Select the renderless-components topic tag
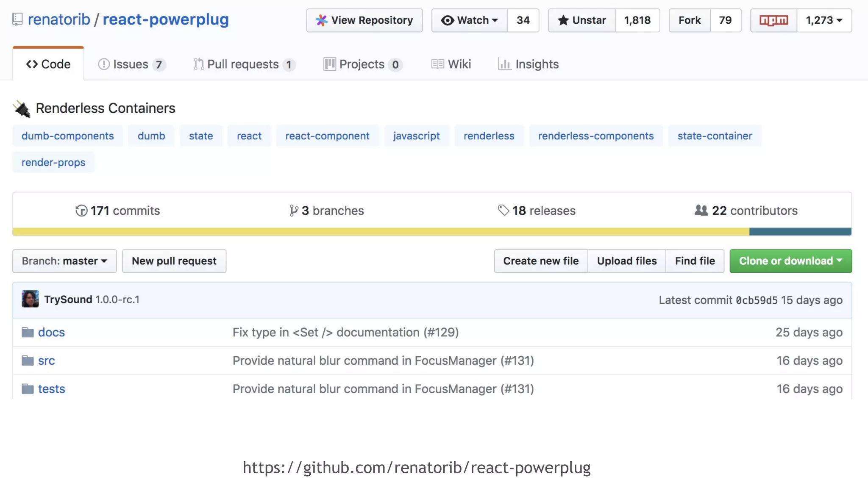Viewport: 868px width, 488px height. (596, 136)
